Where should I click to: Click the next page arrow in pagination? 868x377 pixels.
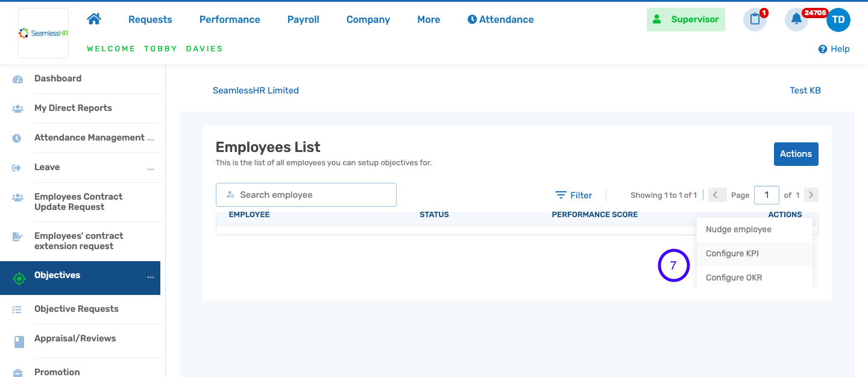tap(811, 195)
